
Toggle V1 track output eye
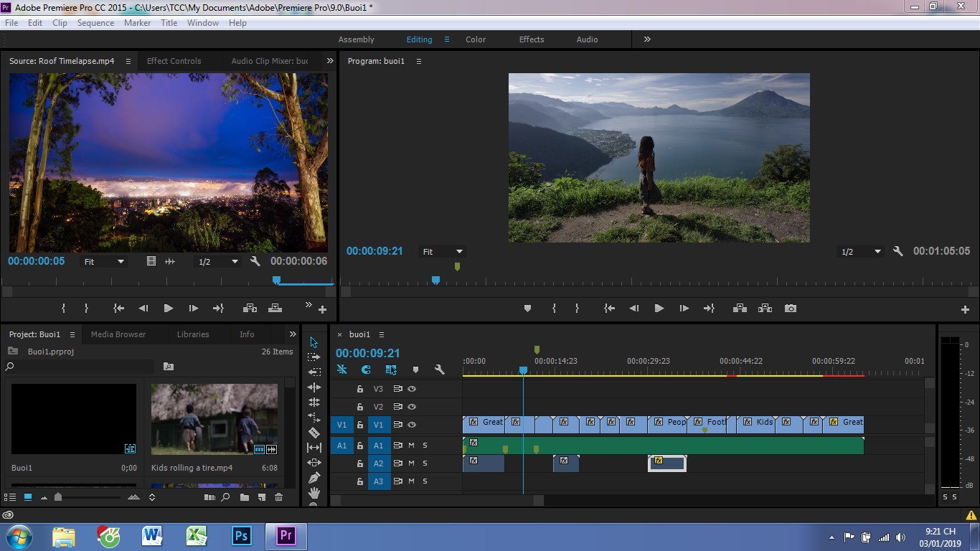click(412, 425)
